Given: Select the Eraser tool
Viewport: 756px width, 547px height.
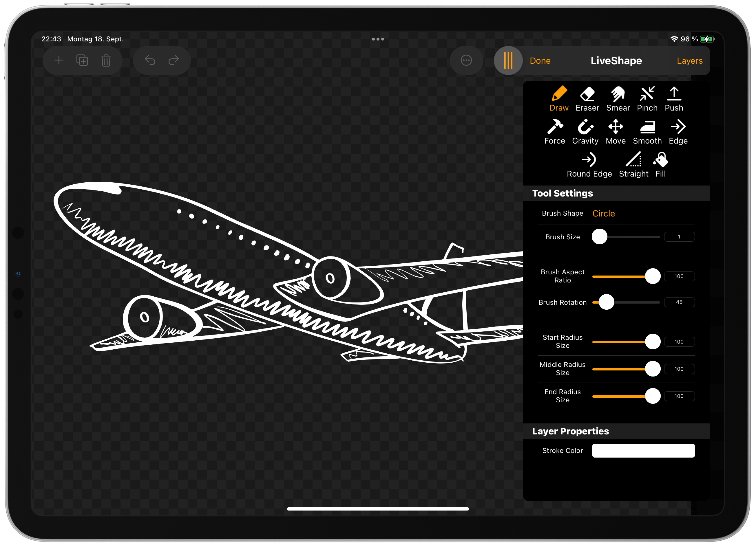Looking at the screenshot, I should (x=587, y=99).
